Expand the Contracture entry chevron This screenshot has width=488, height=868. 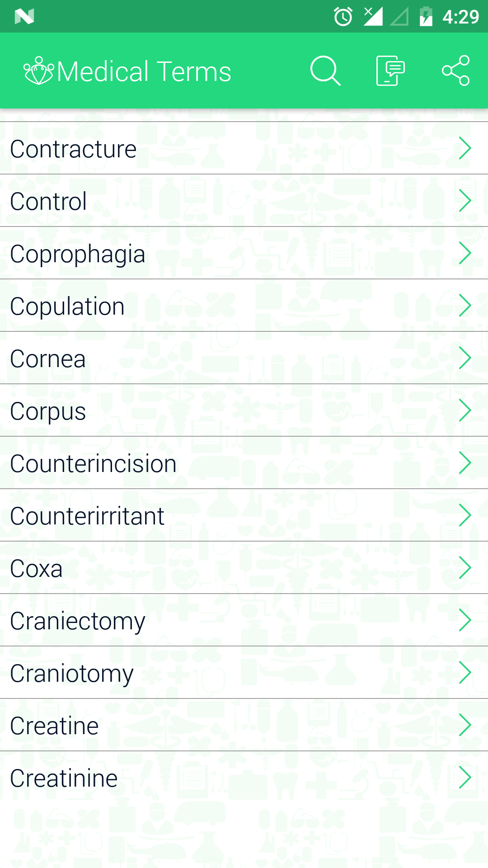tap(465, 148)
